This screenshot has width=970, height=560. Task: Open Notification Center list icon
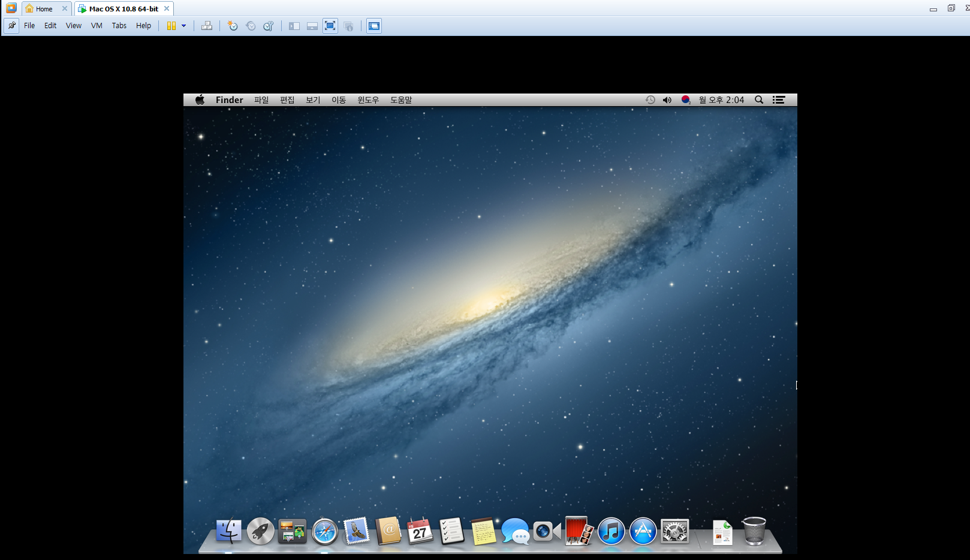tap(779, 100)
